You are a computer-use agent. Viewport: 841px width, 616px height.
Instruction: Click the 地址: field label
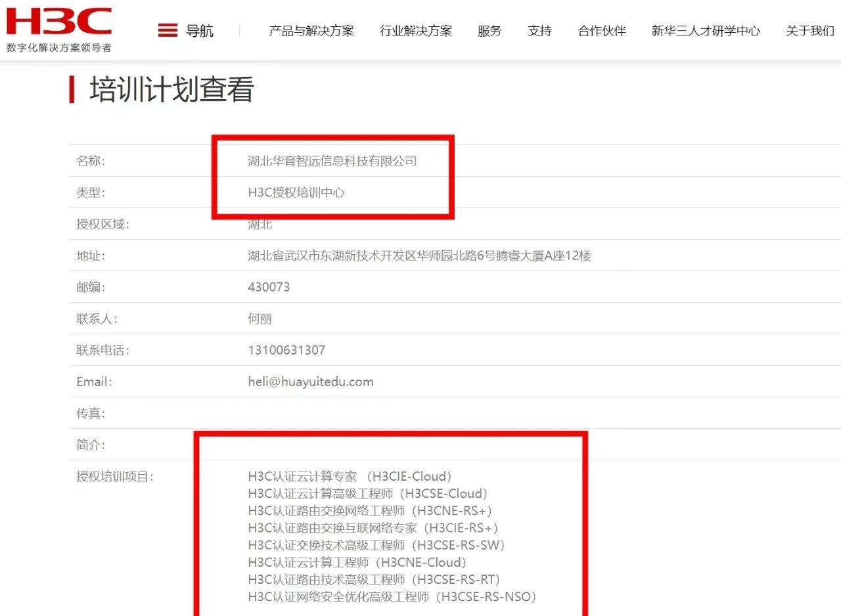click(91, 255)
